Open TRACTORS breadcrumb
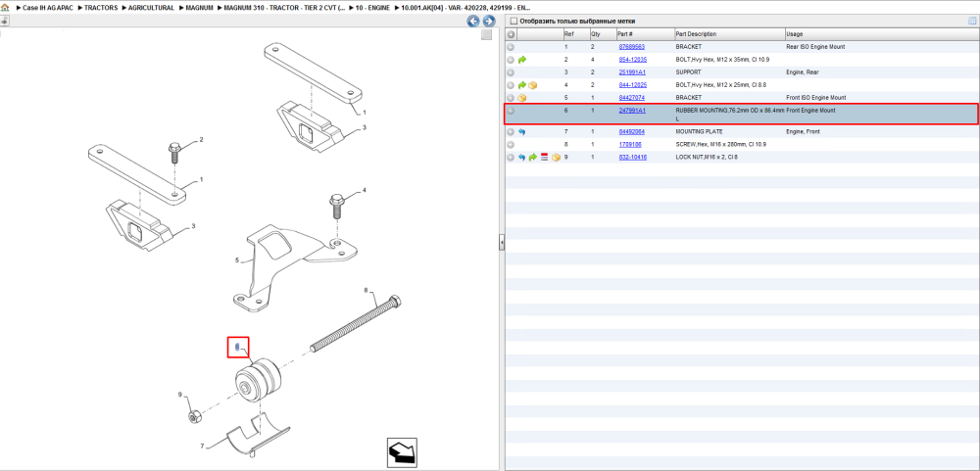 tap(101, 8)
